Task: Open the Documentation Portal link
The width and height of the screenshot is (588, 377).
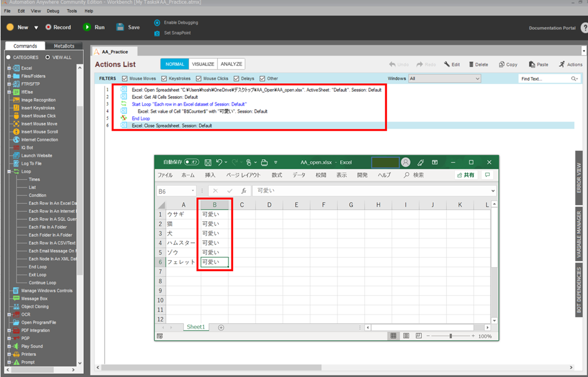Action: pos(552,28)
